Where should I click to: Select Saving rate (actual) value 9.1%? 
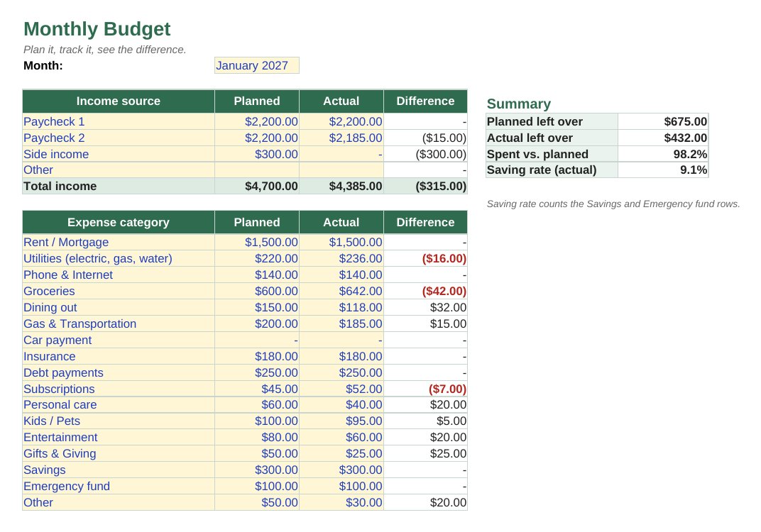pos(663,170)
